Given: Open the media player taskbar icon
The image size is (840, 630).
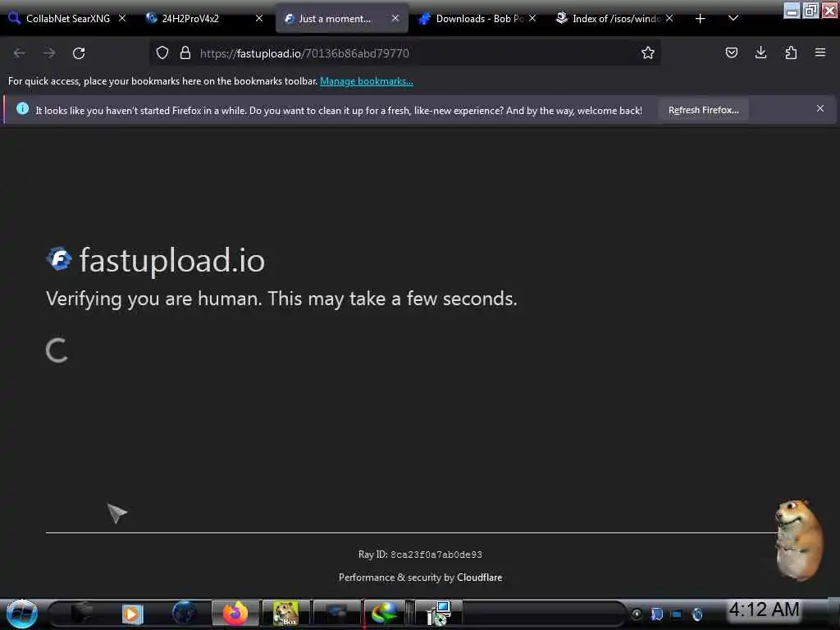Looking at the screenshot, I should (x=132, y=614).
